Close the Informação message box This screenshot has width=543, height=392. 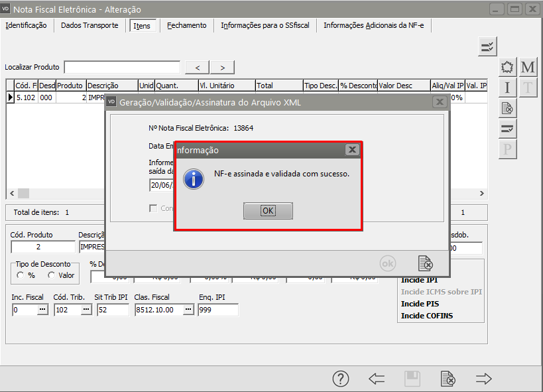click(x=352, y=150)
